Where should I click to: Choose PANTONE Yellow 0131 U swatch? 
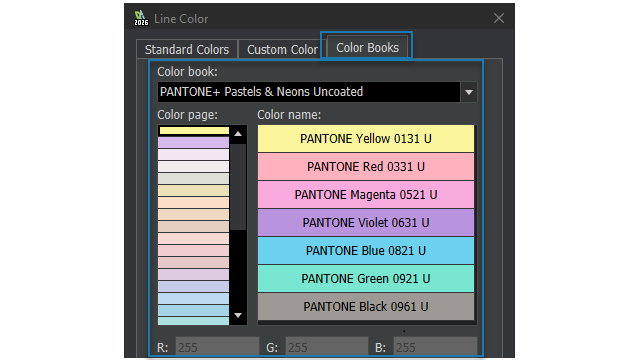pyautogui.click(x=366, y=139)
